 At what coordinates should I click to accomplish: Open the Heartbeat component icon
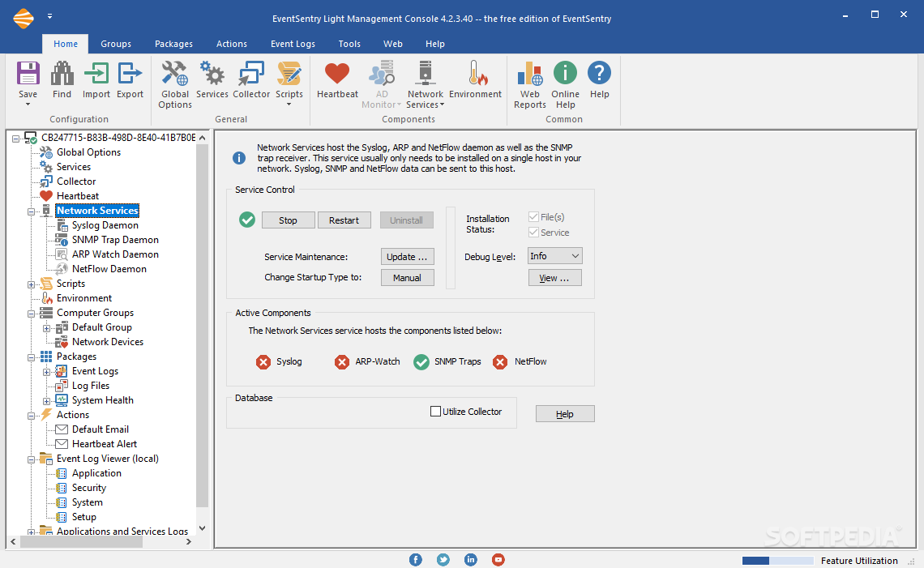(x=337, y=74)
